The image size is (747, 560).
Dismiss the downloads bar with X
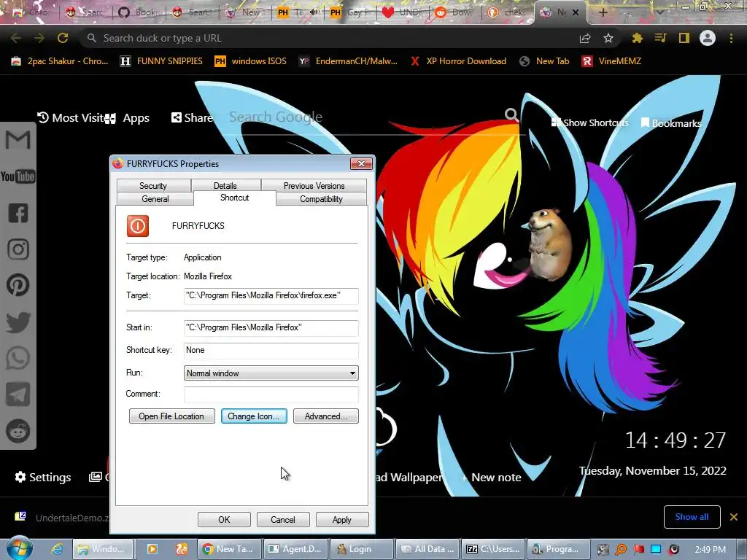pyautogui.click(x=734, y=517)
